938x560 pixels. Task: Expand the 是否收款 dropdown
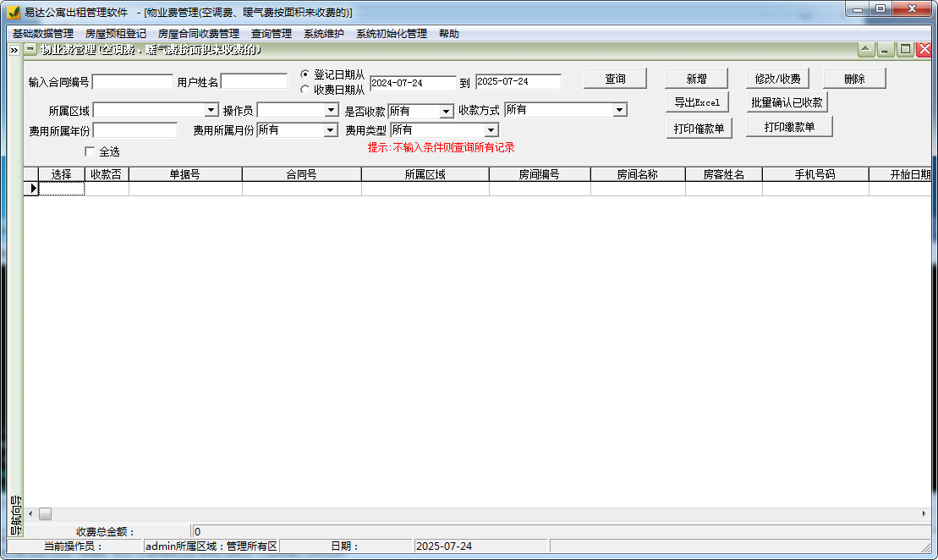coord(447,109)
